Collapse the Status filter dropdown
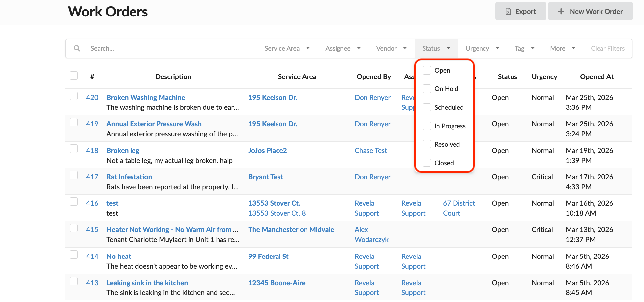644x302 pixels. point(436,48)
